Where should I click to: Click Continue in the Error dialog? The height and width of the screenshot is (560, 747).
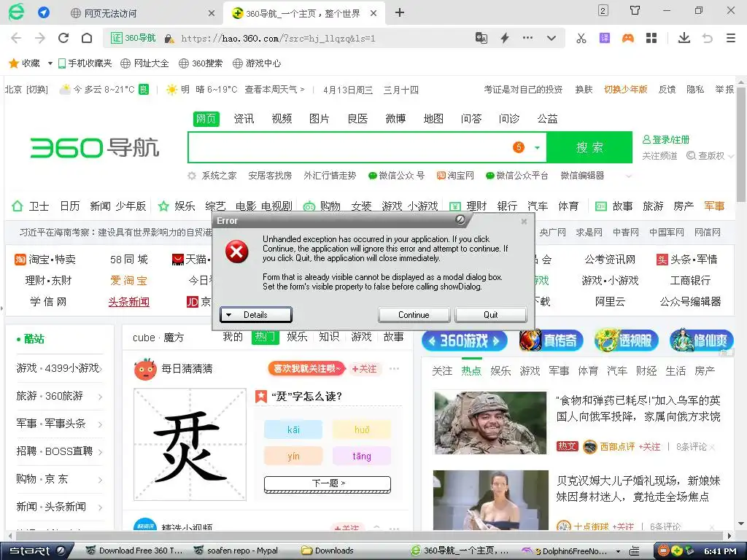click(414, 315)
